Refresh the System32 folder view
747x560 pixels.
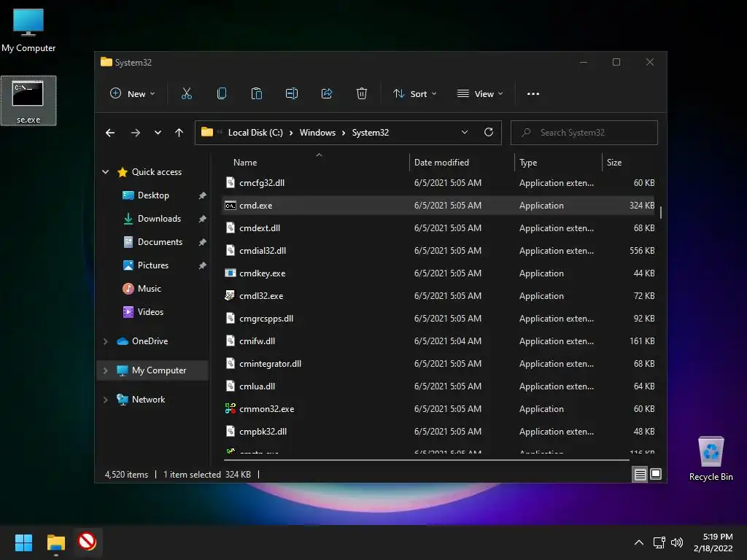(488, 133)
